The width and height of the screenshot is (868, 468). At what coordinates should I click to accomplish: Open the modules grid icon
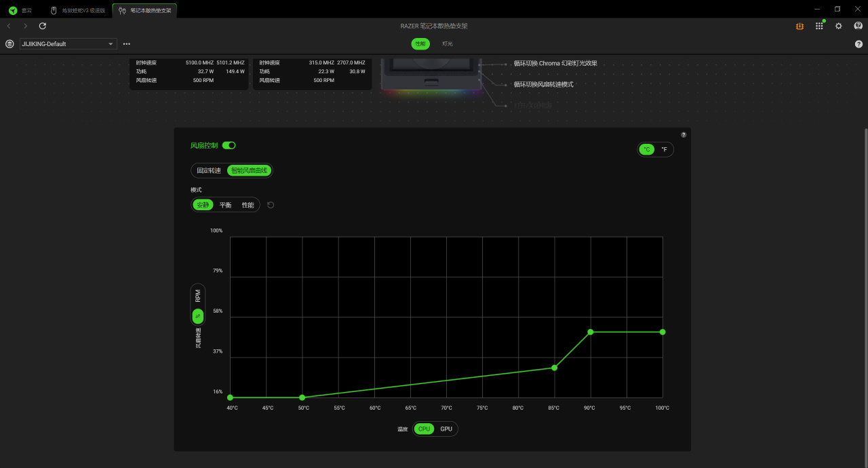(819, 26)
